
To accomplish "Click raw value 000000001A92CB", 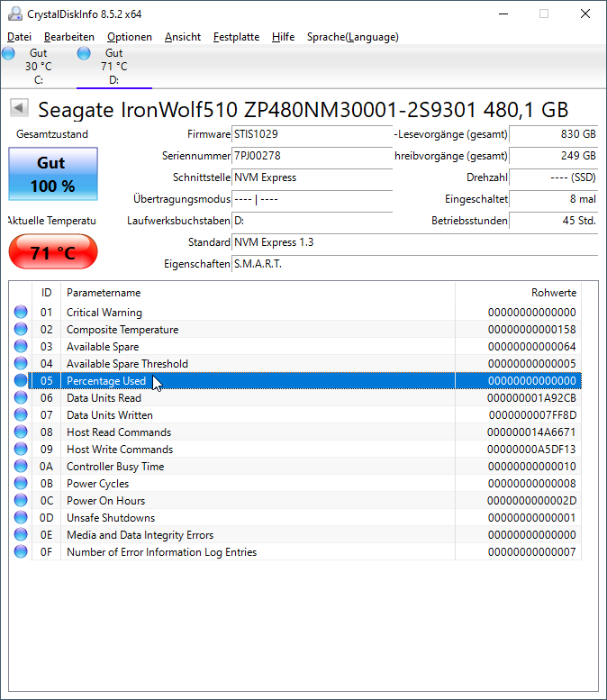I will 531,398.
